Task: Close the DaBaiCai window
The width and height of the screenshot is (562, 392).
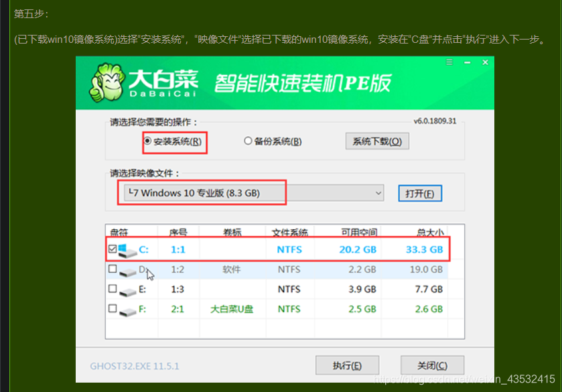Action: coord(485,62)
